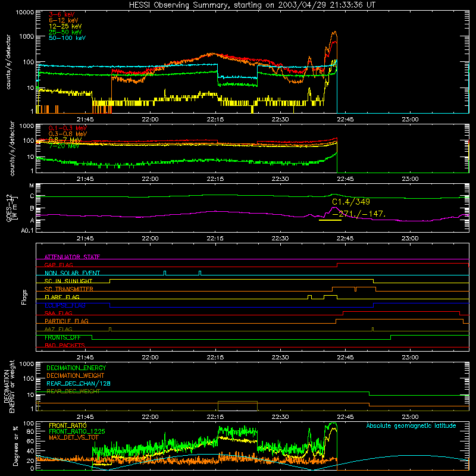Select the green 25-50 keV legend entry
This screenshot has height=476, width=476.
pos(65,32)
